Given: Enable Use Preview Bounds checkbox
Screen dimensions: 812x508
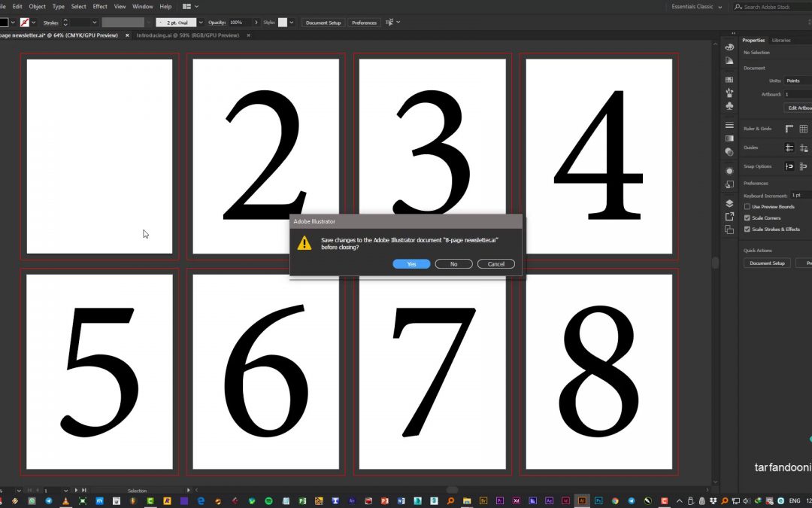Looking at the screenshot, I should 747,206.
